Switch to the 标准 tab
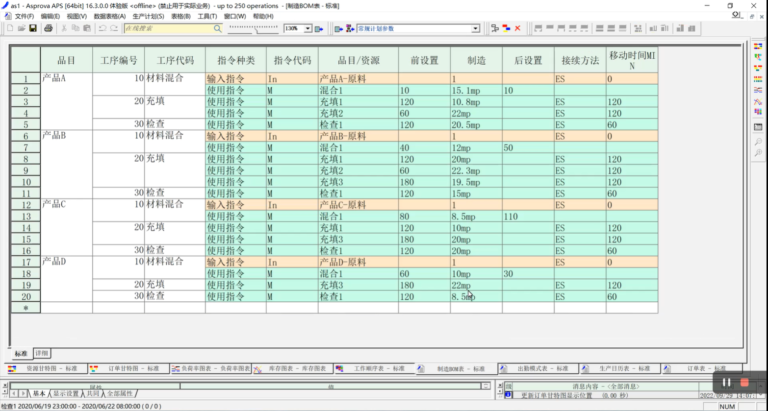The width and height of the screenshot is (768, 411). point(21,353)
